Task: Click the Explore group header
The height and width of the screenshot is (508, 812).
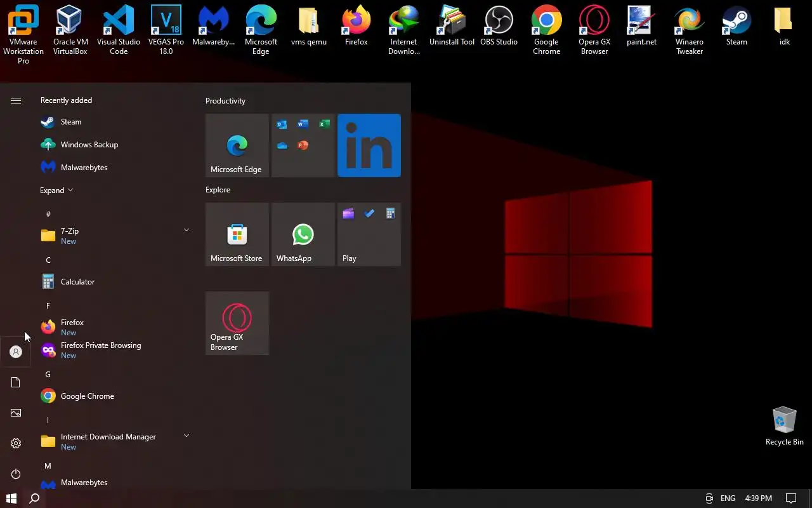Action: pos(218,190)
